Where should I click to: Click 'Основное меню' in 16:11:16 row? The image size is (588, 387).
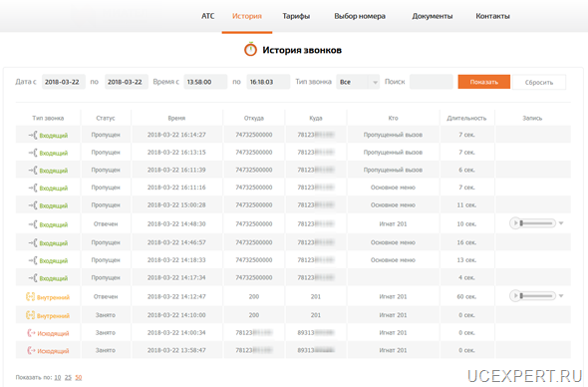(393, 188)
